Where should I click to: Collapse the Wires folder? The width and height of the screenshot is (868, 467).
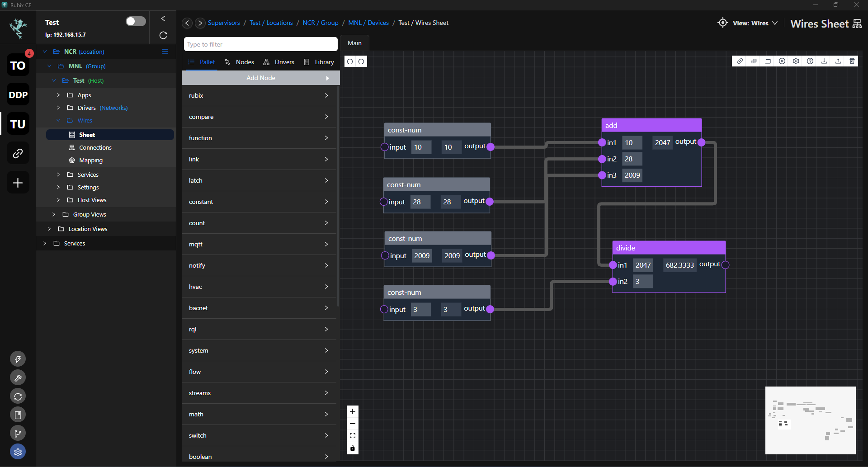(x=58, y=120)
